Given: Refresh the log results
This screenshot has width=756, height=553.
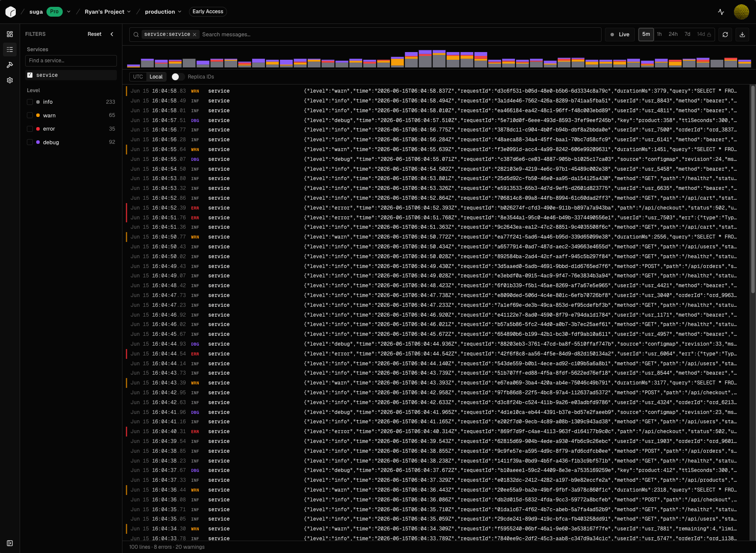Looking at the screenshot, I should [x=725, y=35].
